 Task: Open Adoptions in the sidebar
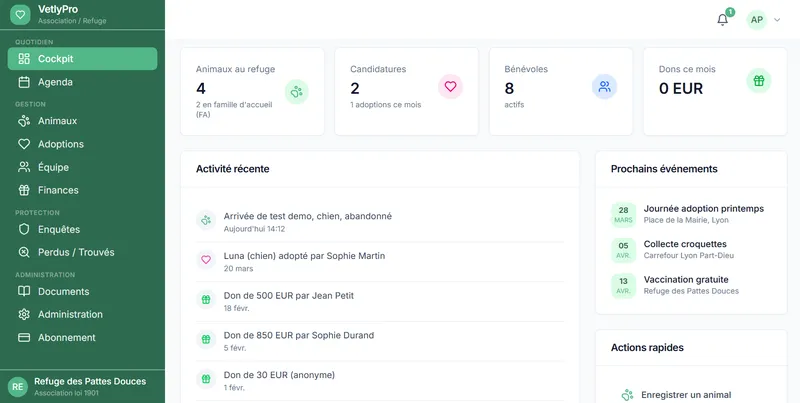[60, 144]
